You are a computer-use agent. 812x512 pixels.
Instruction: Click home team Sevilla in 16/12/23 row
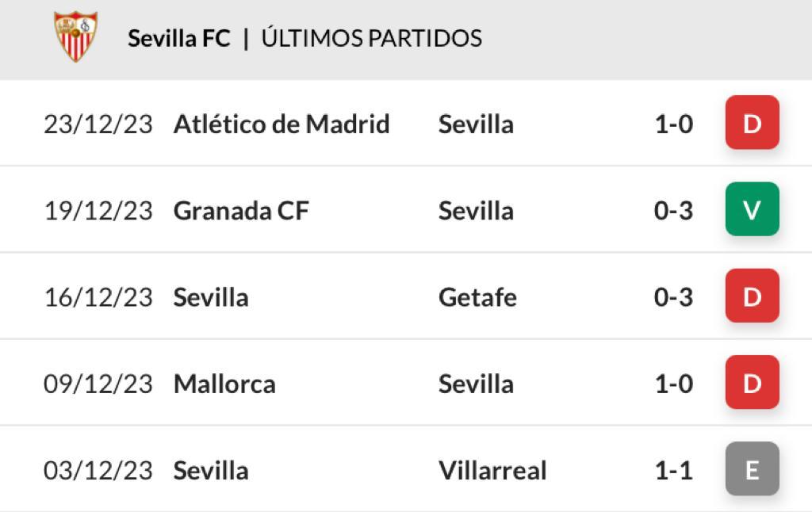(x=211, y=297)
